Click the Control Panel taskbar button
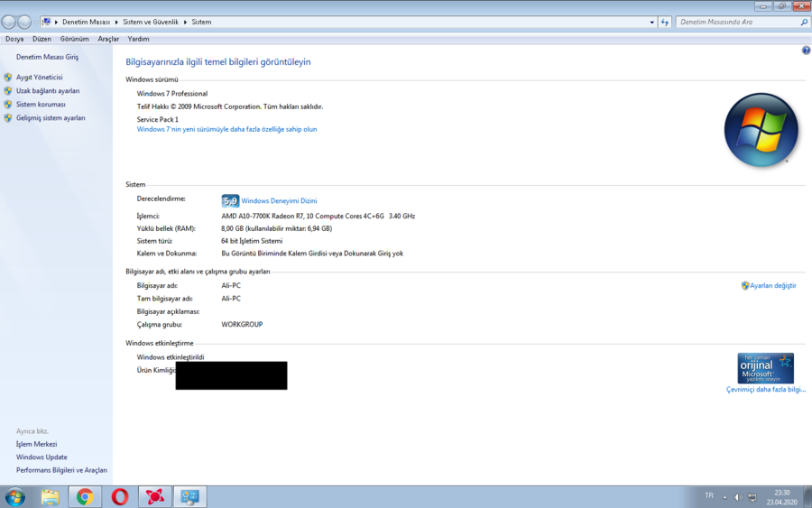812x508 pixels. [189, 497]
